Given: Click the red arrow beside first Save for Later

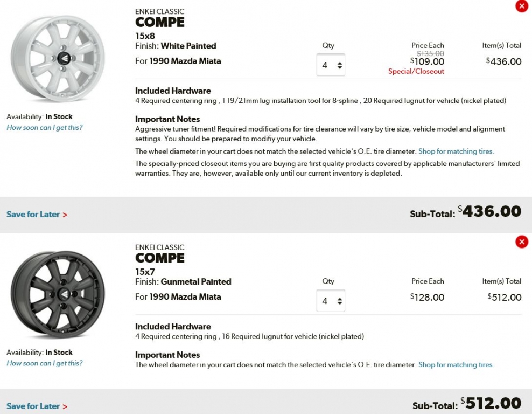Looking at the screenshot, I should 65,215.
